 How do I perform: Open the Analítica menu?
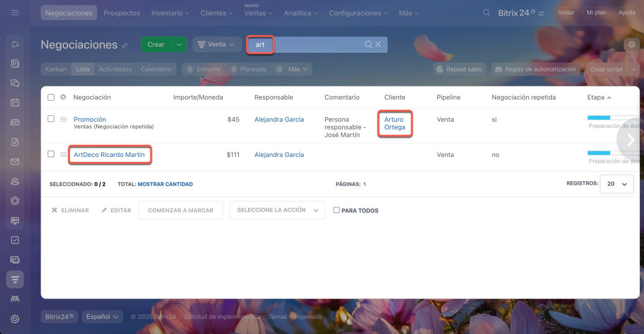301,13
